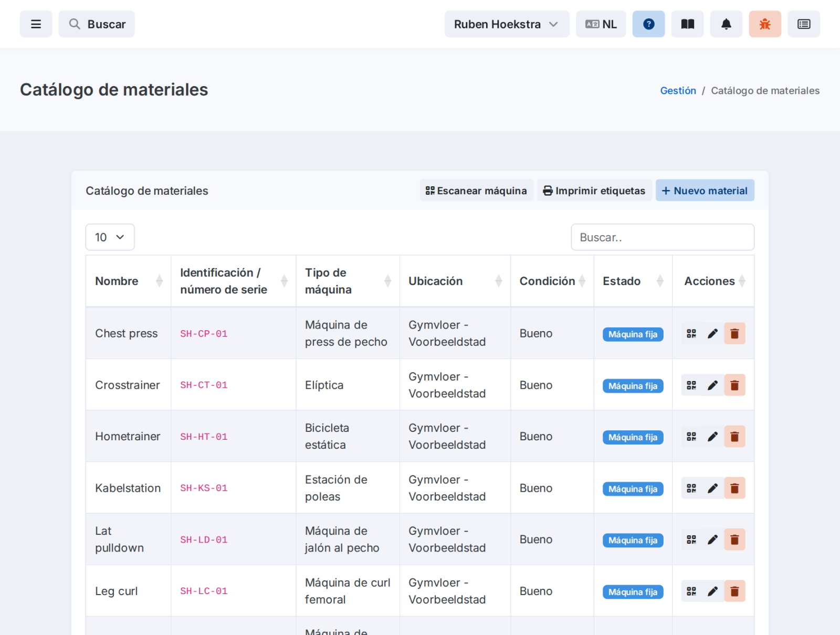Image resolution: width=840 pixels, height=635 pixels.
Task: Open the Ruben Hoekstra user dropdown
Action: (x=507, y=24)
